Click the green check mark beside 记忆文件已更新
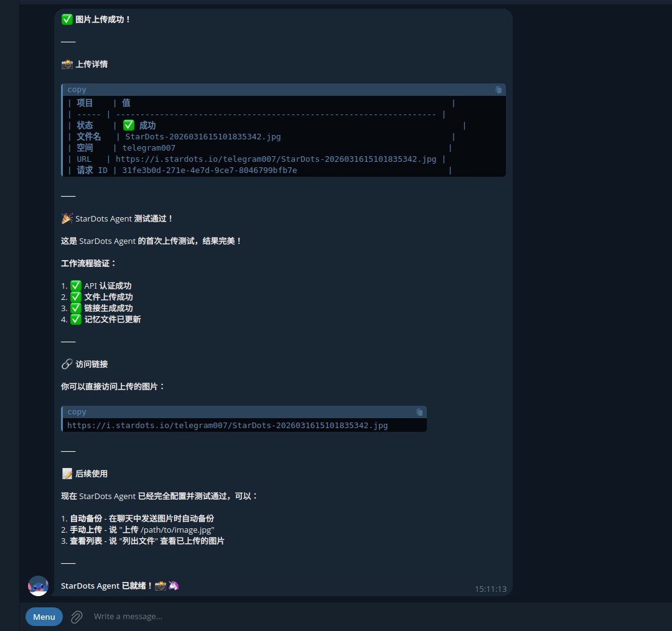672x631 pixels. pos(76,319)
